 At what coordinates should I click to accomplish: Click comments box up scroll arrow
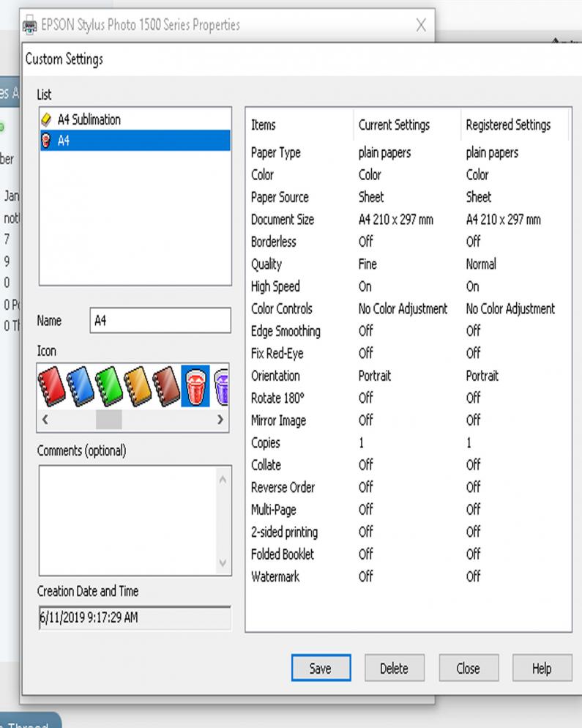[223, 480]
